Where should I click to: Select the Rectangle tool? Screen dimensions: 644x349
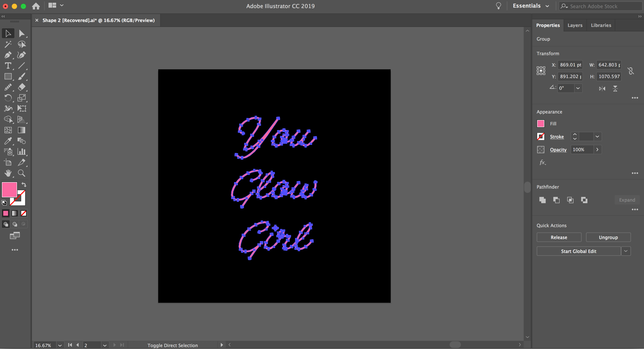click(8, 76)
